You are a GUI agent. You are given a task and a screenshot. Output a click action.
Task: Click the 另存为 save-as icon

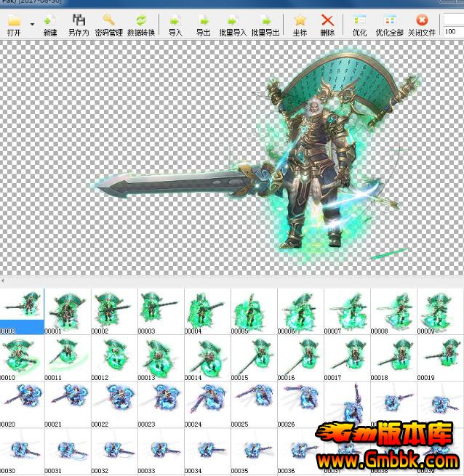79,25
